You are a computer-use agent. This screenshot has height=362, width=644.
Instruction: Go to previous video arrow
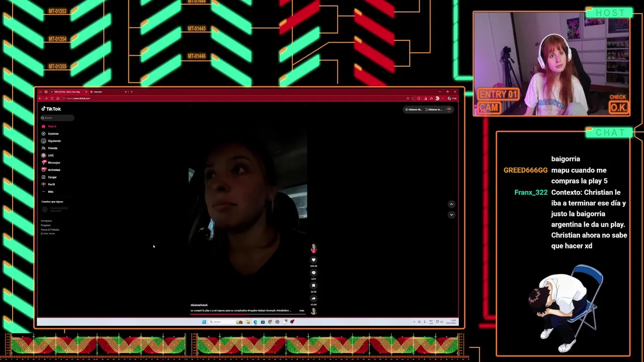click(451, 204)
